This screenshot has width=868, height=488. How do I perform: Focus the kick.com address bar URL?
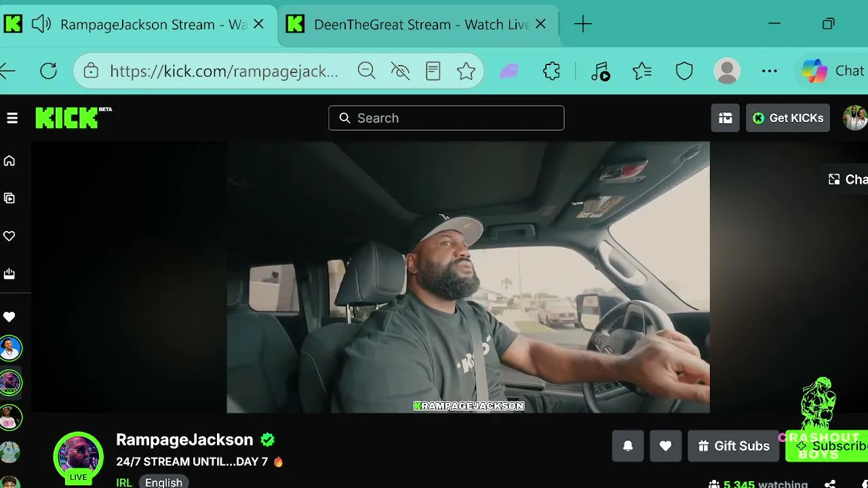coord(224,71)
